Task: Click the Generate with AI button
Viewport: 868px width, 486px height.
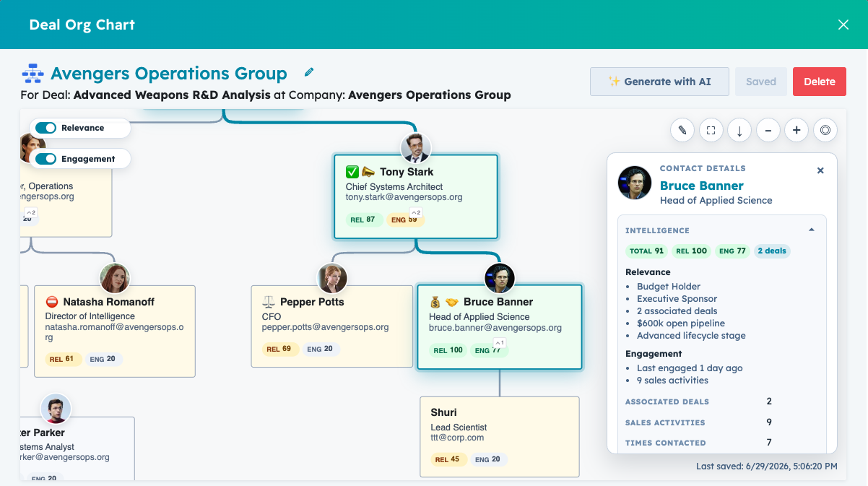Action: point(659,82)
